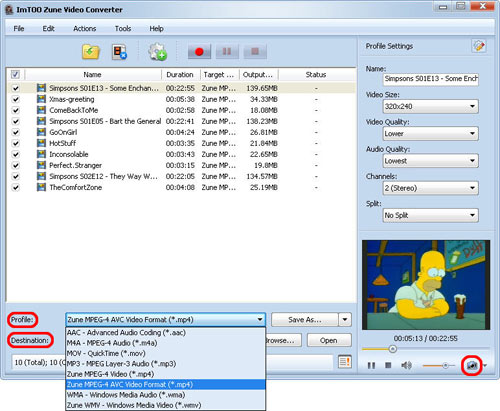500x411 pixels.
Task: Open the Tools menu
Action: (123, 29)
